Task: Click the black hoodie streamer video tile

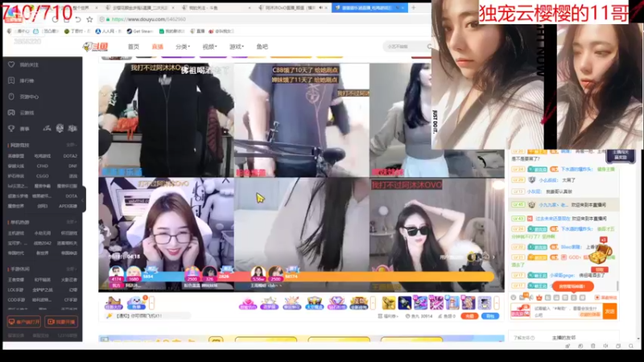Action: [x=166, y=120]
